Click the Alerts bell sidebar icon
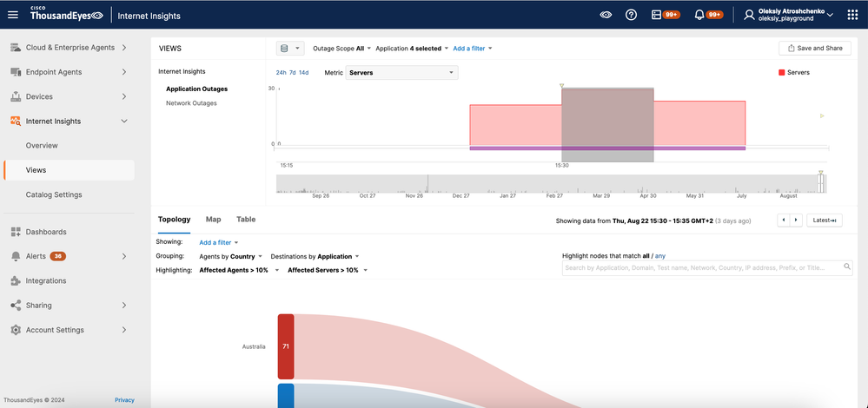Viewport: 868px width, 408px height. (16, 256)
